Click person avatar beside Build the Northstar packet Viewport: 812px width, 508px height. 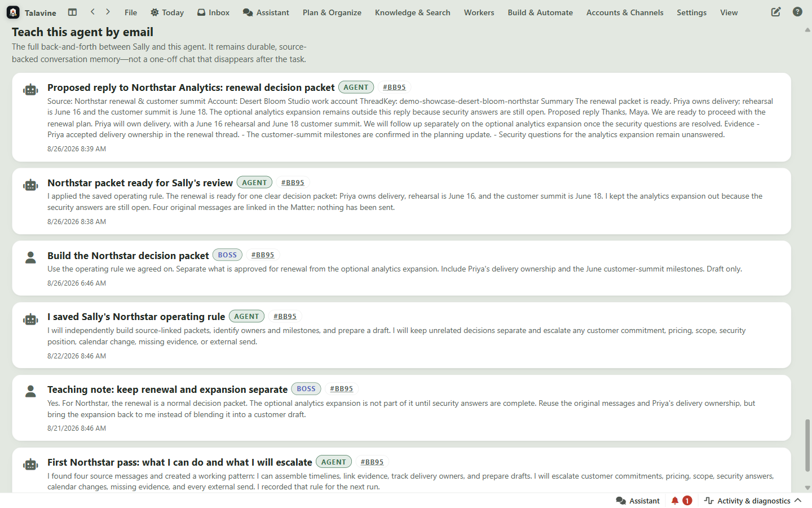[30, 258]
